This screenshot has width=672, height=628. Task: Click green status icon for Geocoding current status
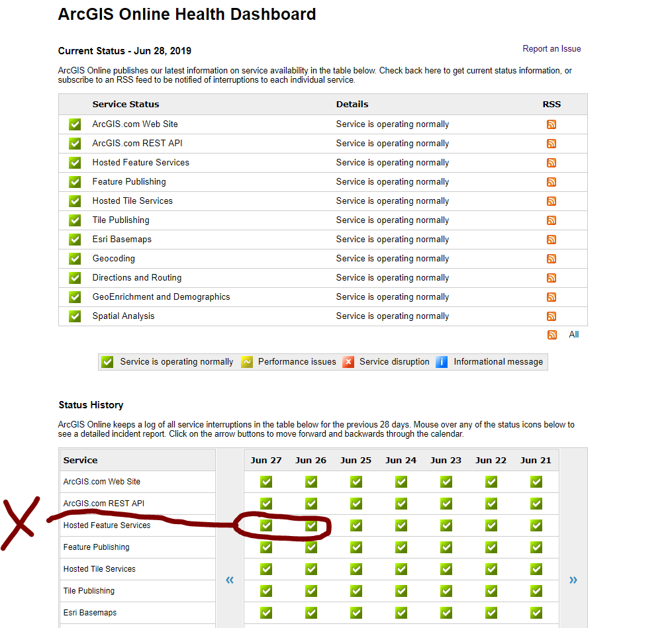[x=75, y=259]
